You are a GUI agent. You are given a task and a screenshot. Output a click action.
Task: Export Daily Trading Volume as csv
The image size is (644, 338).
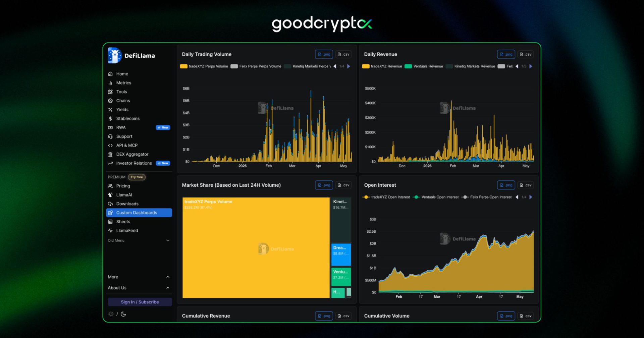pyautogui.click(x=343, y=54)
